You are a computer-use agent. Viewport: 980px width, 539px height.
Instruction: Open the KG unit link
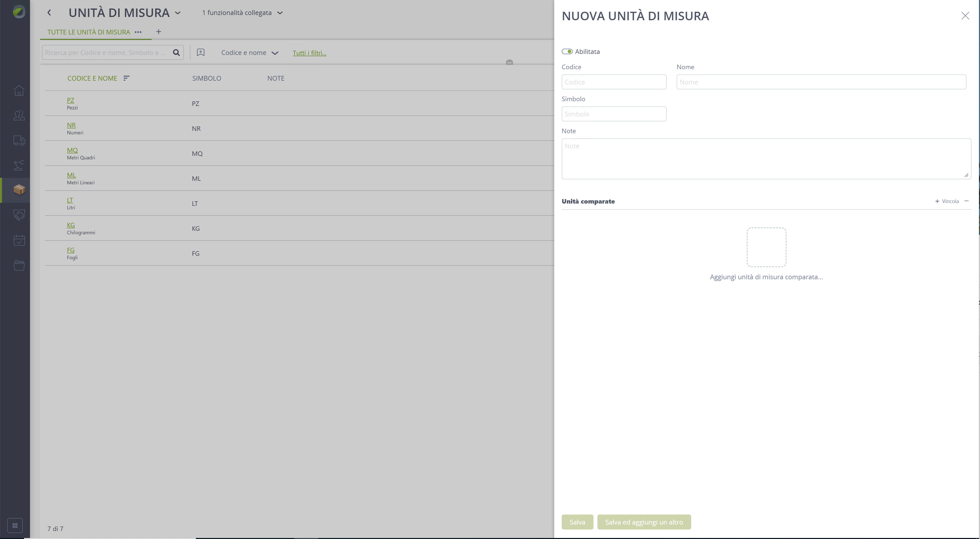(x=71, y=225)
